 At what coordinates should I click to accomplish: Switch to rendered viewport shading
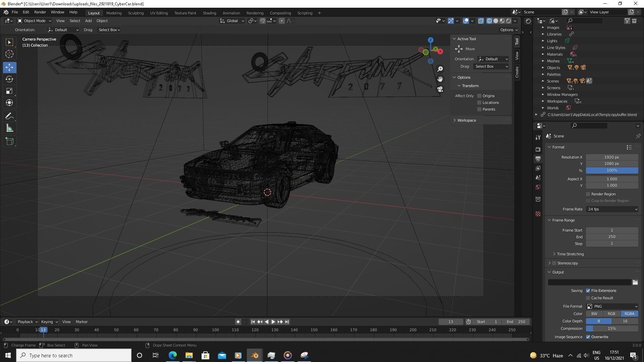tap(508, 21)
